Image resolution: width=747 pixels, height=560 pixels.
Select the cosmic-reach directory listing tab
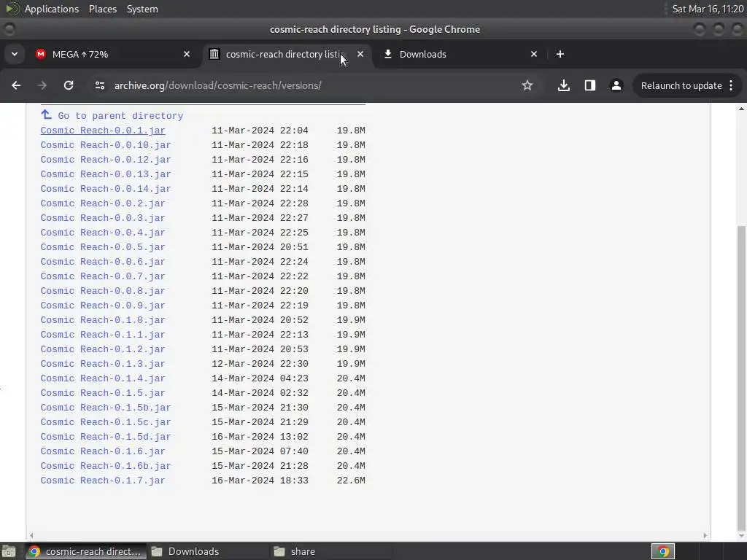point(287,54)
